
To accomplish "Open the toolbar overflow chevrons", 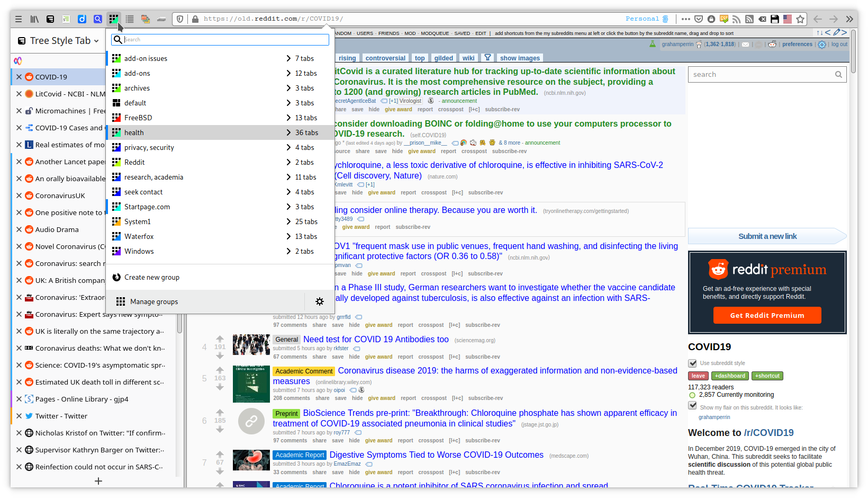I will [849, 19].
